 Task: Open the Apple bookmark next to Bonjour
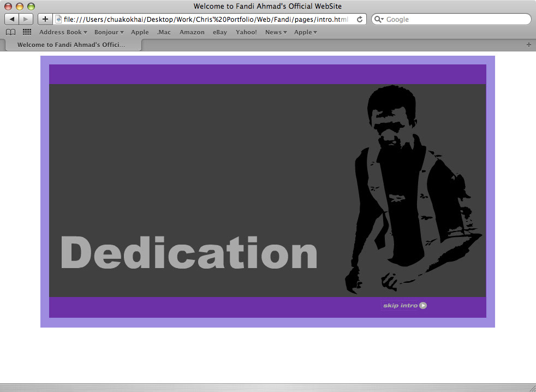140,32
